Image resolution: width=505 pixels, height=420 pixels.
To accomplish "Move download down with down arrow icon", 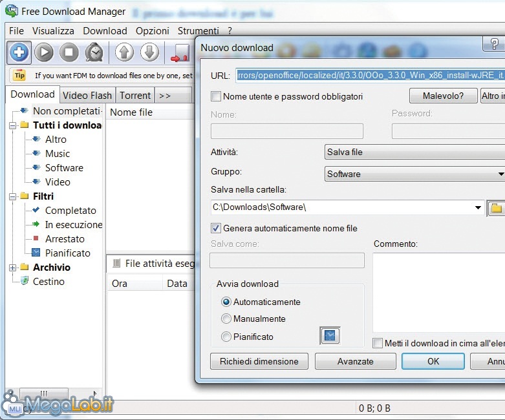I will [x=149, y=52].
